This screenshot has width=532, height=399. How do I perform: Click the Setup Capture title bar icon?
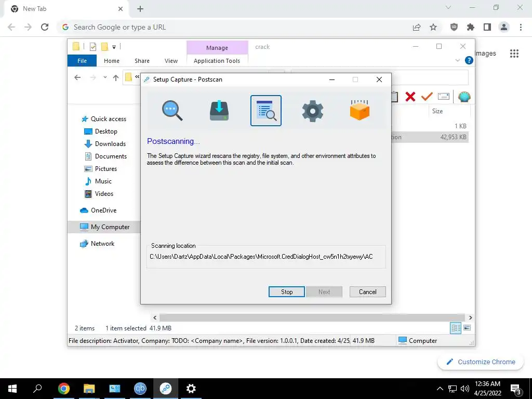click(x=147, y=79)
